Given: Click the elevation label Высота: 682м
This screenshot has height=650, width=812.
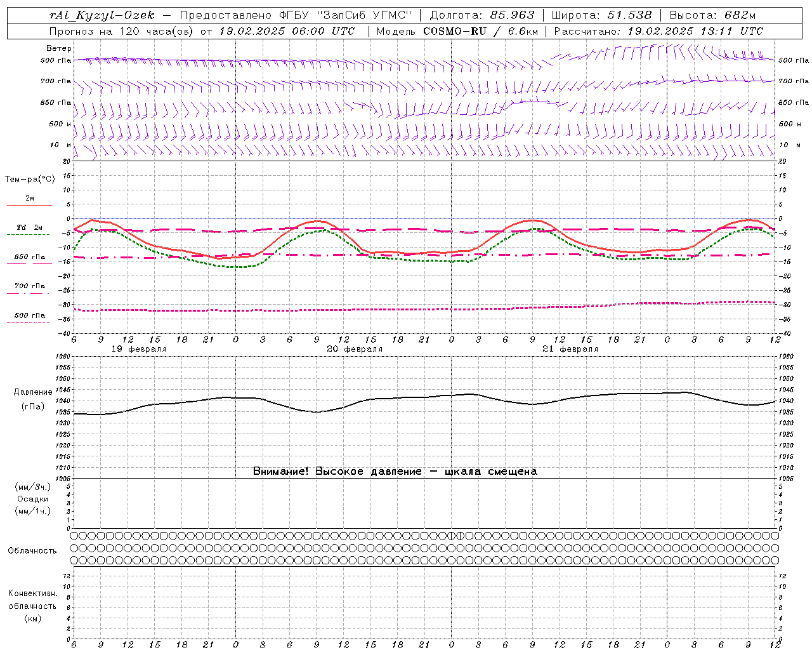Looking at the screenshot, I should (x=712, y=15).
